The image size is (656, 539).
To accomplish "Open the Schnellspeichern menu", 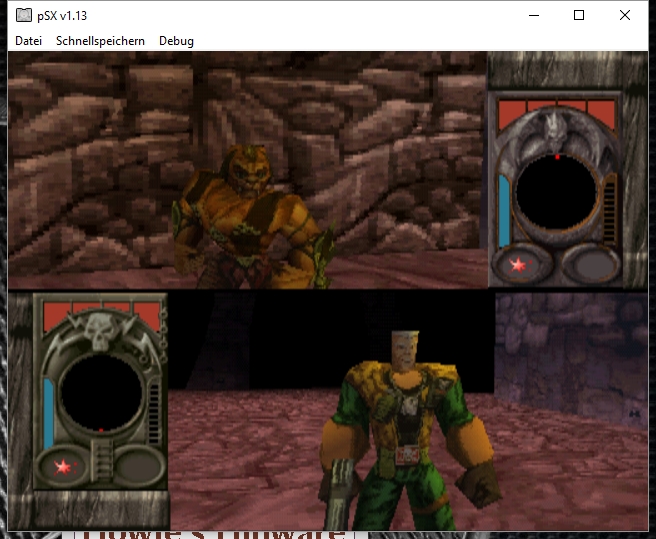I will [100, 41].
